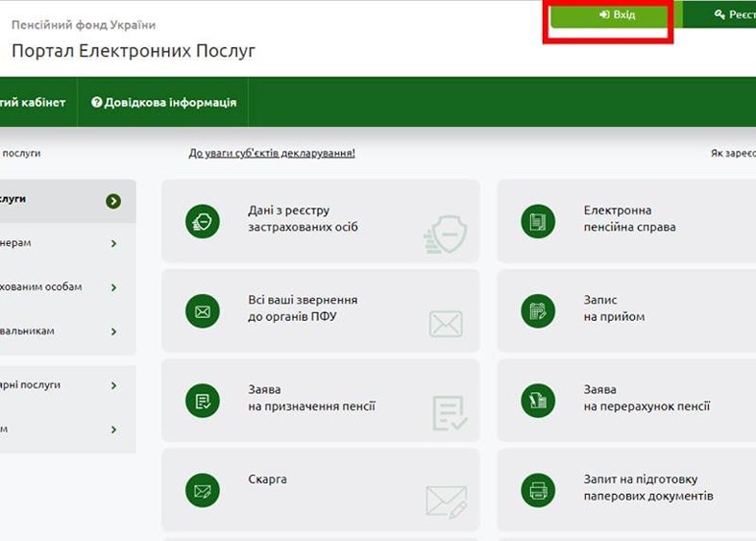Click the document icon for Електронна пенсійна справа
The image size is (756, 541).
click(538, 221)
